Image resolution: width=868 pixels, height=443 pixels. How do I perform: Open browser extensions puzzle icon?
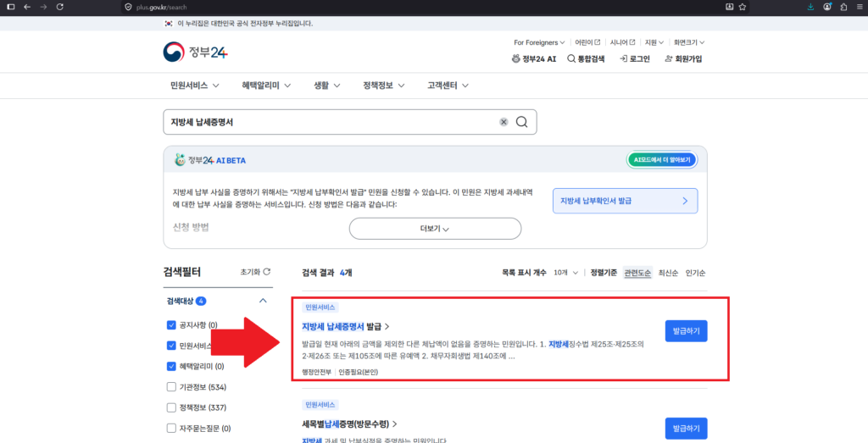click(843, 7)
